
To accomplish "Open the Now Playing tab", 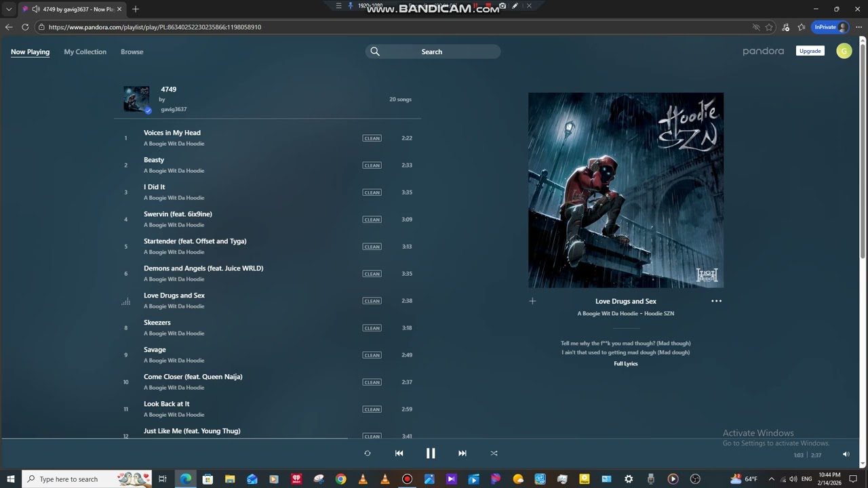I will pos(30,52).
